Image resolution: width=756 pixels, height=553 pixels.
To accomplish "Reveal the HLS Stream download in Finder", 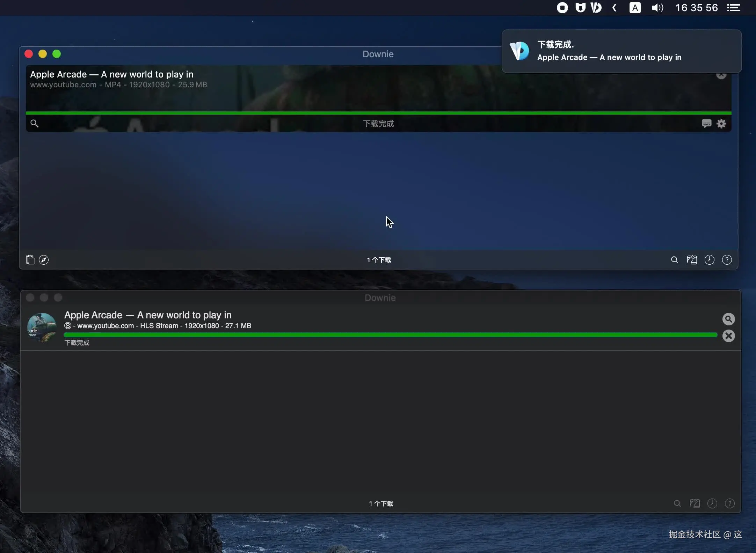I will (x=728, y=319).
